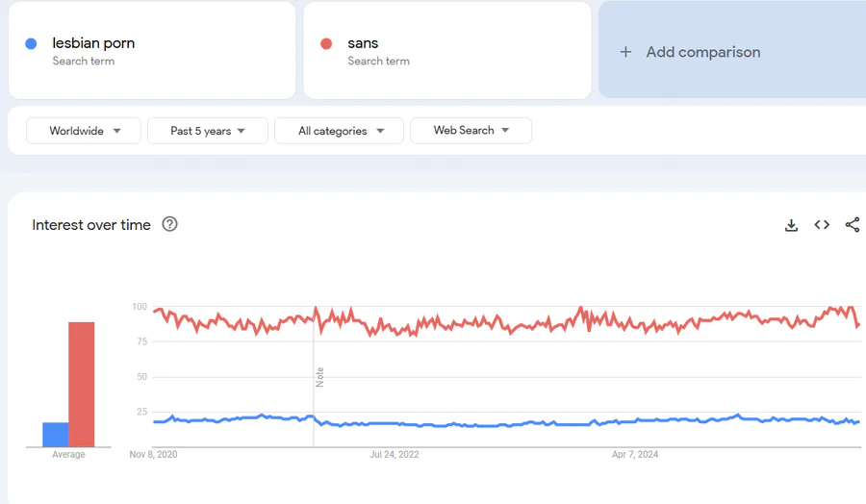Viewport: 866px width, 504px height.
Task: Expand the Web Search type dropdown
Action: coord(471,131)
